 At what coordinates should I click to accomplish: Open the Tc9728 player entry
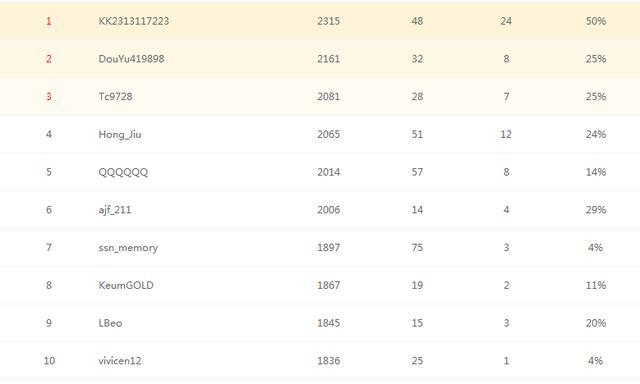(116, 97)
